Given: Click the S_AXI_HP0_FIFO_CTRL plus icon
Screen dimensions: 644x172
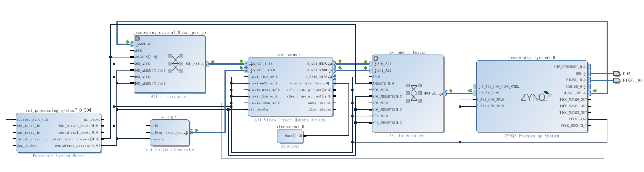Looking at the screenshot, I should [479, 87].
